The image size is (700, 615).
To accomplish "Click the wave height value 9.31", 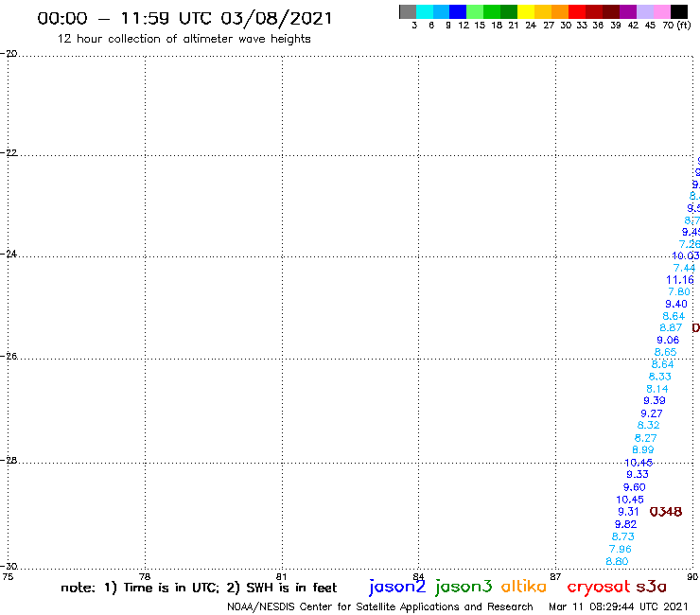I will tap(628, 512).
